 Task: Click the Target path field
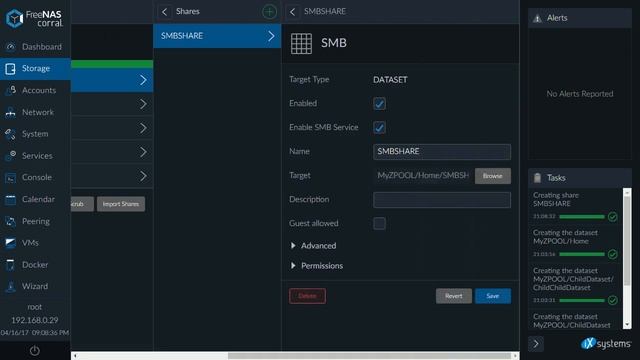click(x=423, y=176)
